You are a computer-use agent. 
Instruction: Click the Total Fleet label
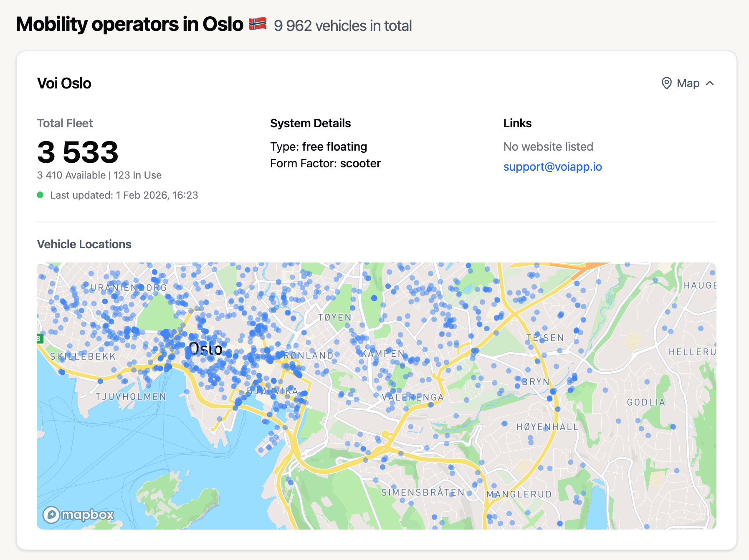65,124
